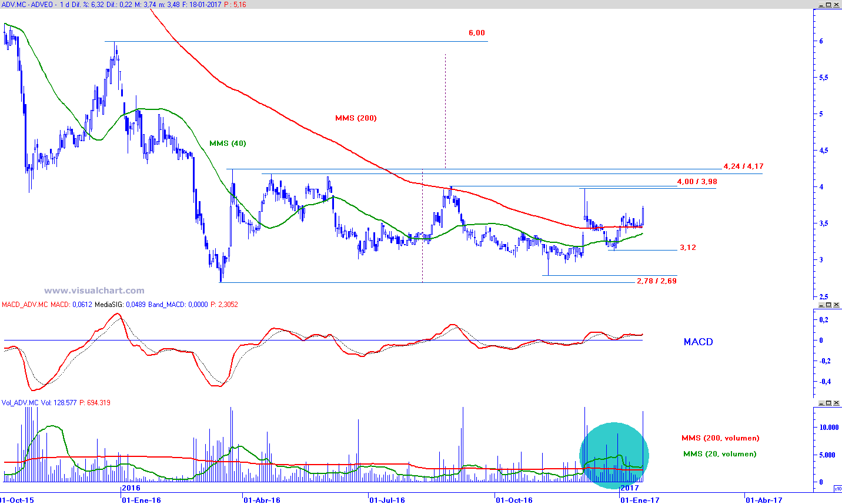Minimize the volume indicator pane
This screenshot has height=504, width=842.
(821, 403)
